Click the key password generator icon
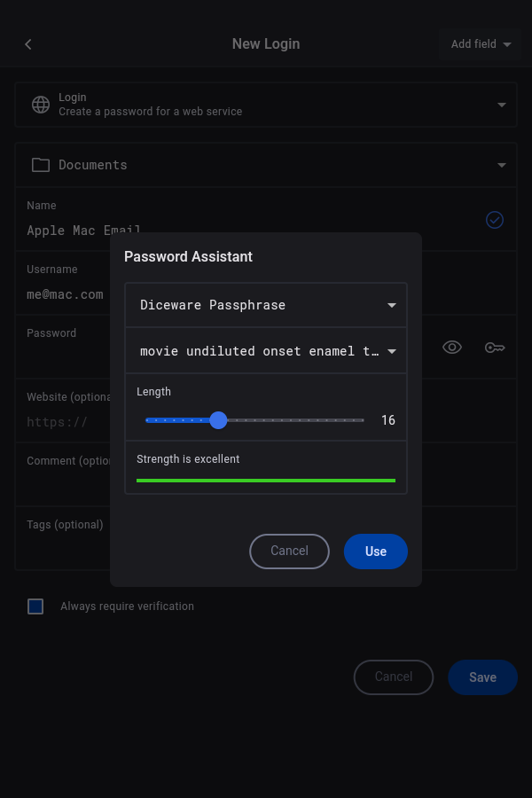This screenshot has height=798, width=532. [x=495, y=348]
